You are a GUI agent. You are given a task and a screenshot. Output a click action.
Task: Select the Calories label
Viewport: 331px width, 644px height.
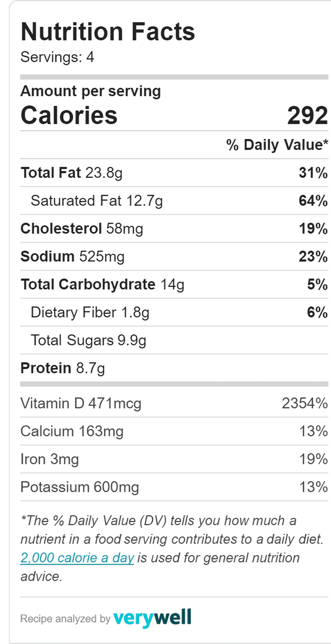pos(69,115)
